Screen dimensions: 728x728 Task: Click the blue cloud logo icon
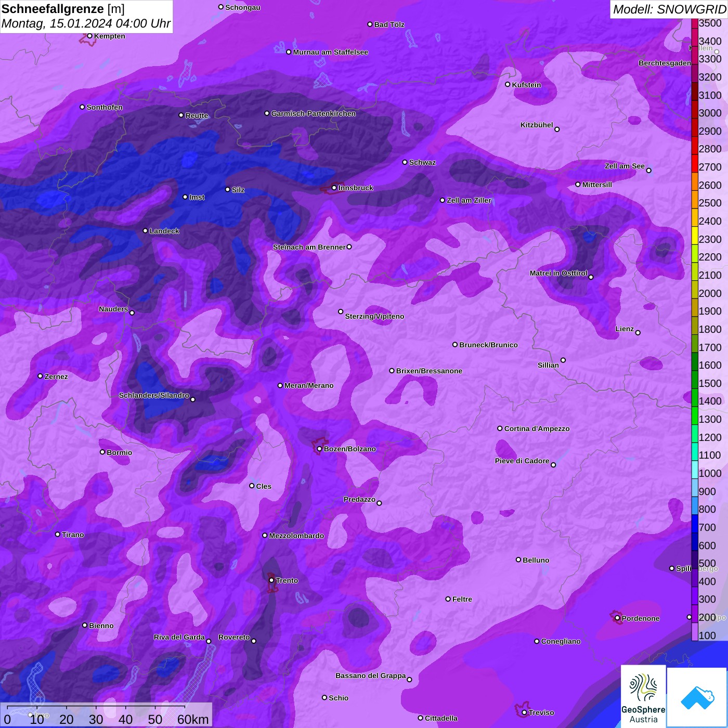tap(697, 697)
